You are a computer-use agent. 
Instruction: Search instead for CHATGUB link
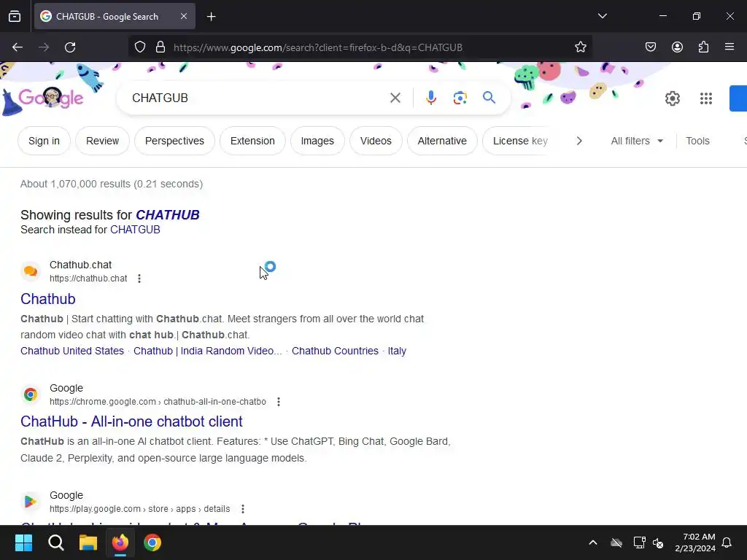point(135,230)
